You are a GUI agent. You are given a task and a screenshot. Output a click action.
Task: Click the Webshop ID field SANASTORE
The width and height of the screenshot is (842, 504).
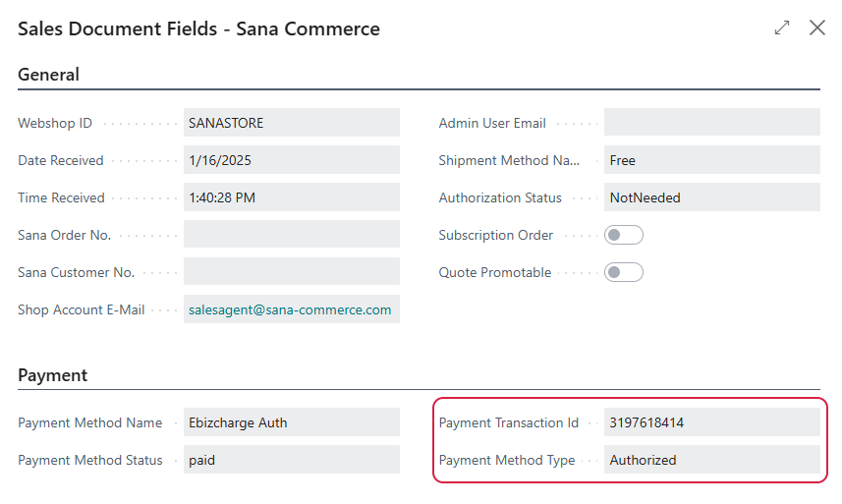pyautogui.click(x=292, y=123)
